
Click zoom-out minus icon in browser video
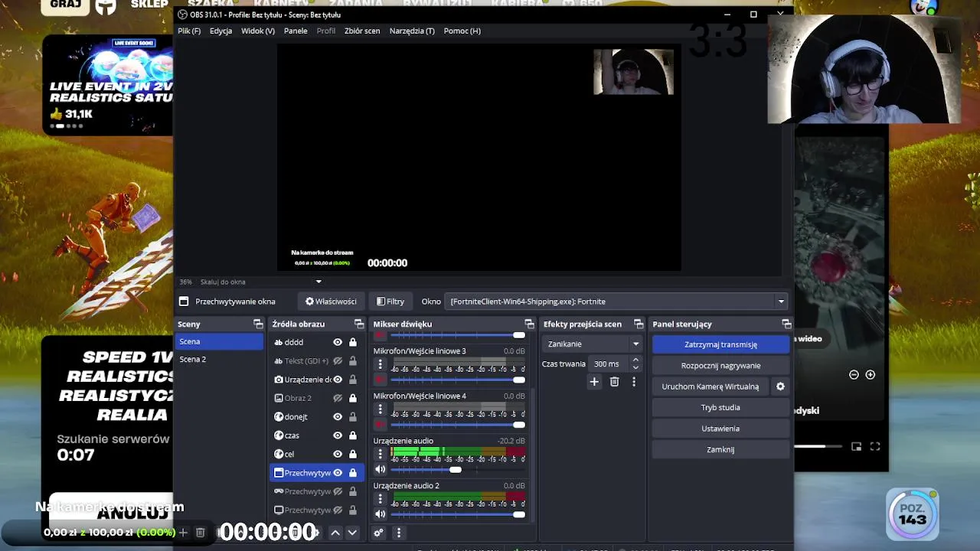[x=854, y=375]
